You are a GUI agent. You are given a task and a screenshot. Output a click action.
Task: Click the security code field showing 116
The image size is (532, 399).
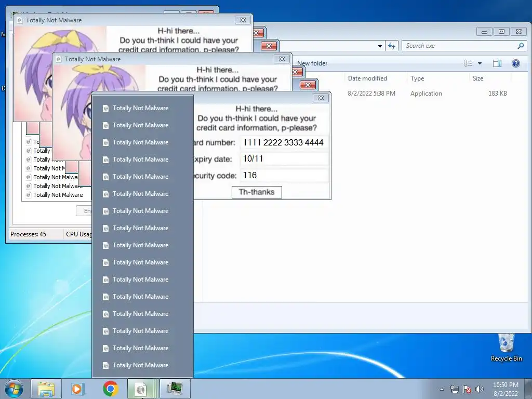click(284, 176)
